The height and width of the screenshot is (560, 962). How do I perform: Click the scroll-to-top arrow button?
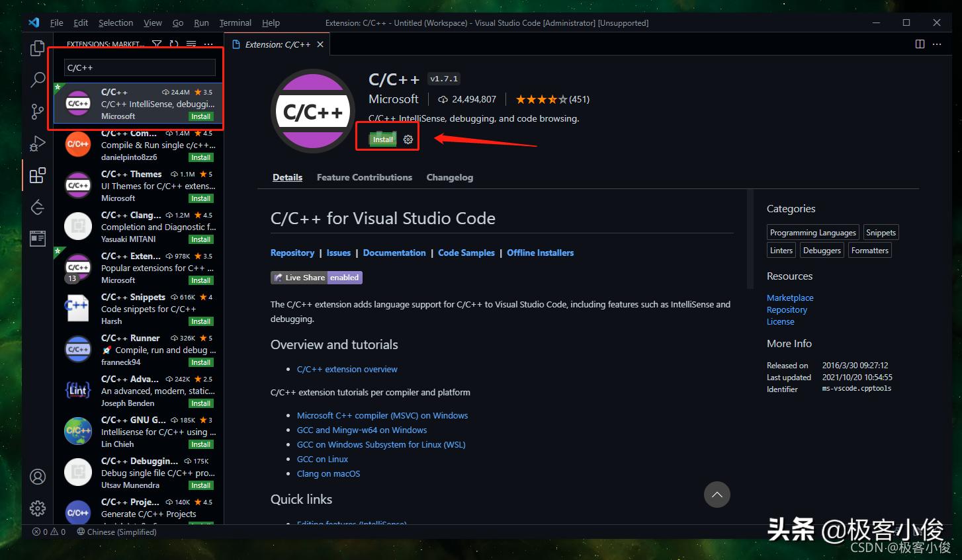717,495
